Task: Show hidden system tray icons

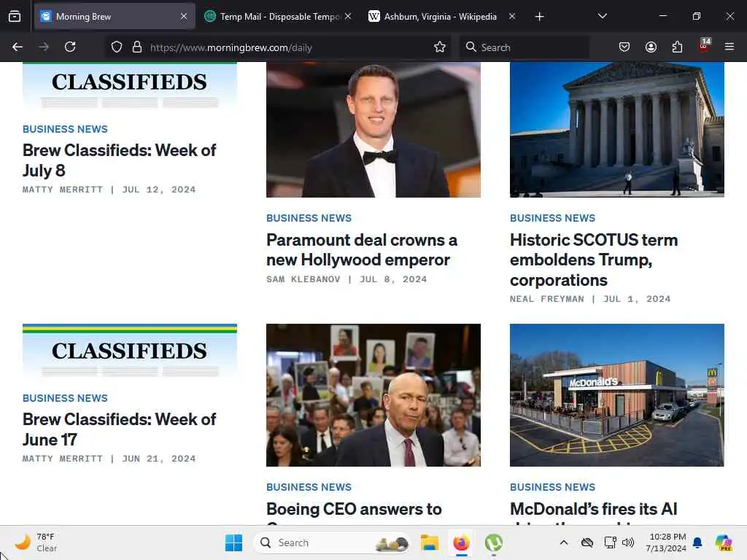Action: click(564, 542)
